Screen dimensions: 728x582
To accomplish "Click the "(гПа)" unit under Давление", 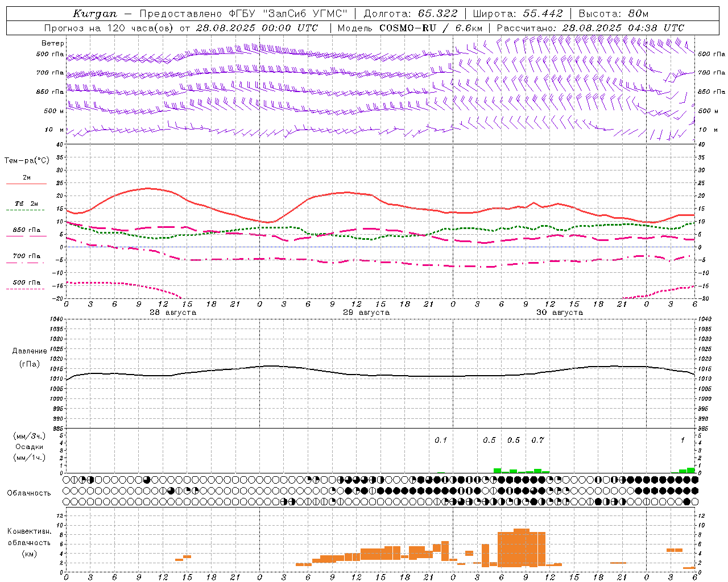I will pyautogui.click(x=30, y=364).
